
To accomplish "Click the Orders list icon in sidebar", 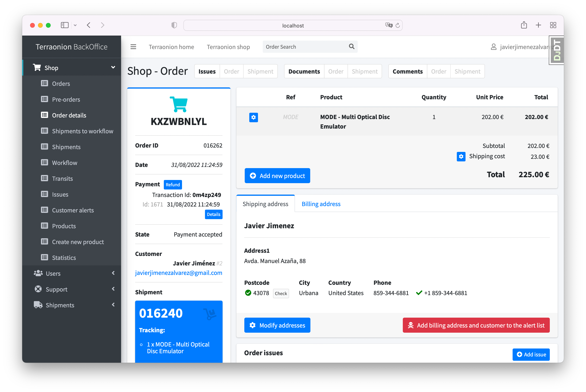I will [x=45, y=83].
